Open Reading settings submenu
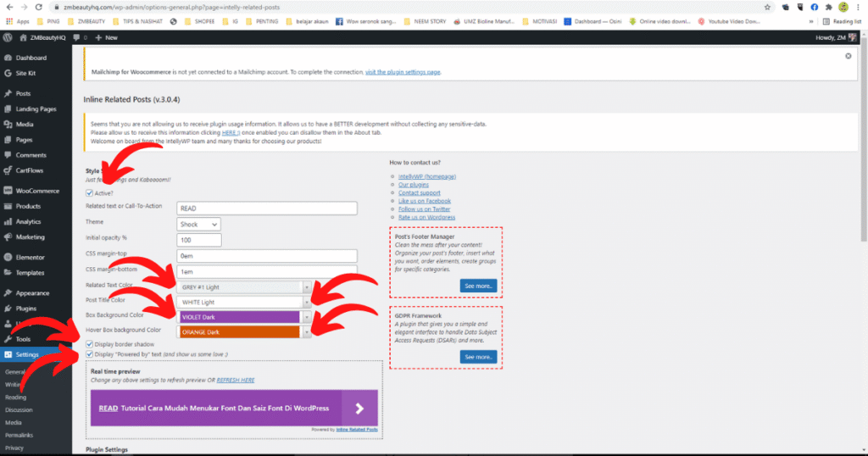The height and width of the screenshot is (456, 868). click(x=15, y=398)
